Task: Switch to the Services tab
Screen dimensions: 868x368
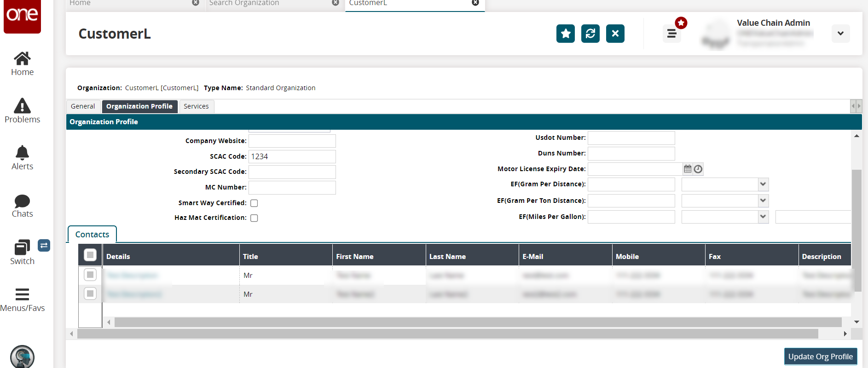Action: 196,106
